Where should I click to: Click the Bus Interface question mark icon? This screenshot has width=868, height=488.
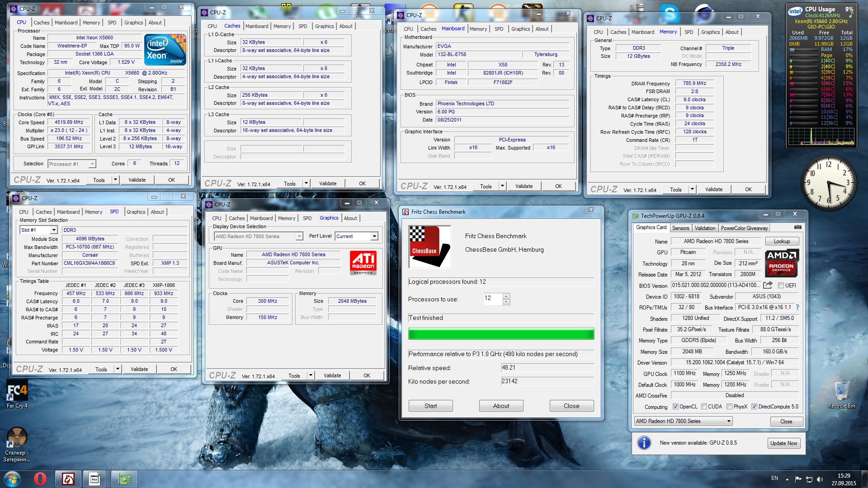(x=797, y=307)
